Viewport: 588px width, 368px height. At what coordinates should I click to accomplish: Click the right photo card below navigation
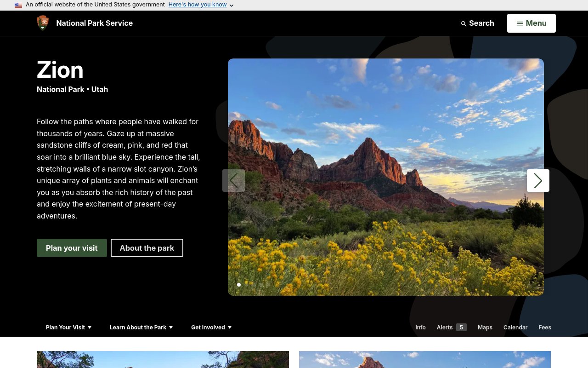point(425,360)
